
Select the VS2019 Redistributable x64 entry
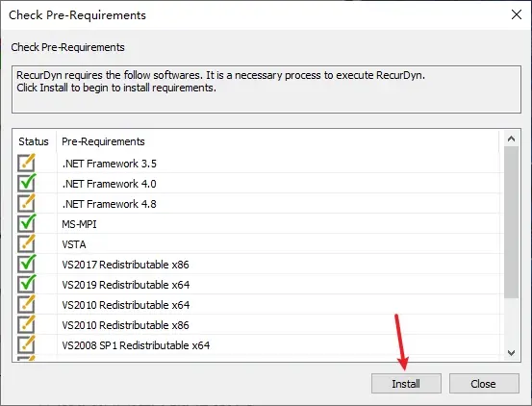coord(257,285)
